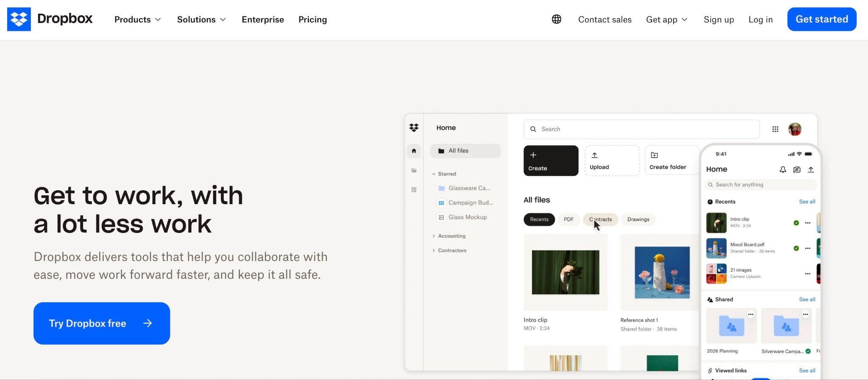Click green sync check beside Intro clip
The height and width of the screenshot is (380, 868).
click(796, 223)
